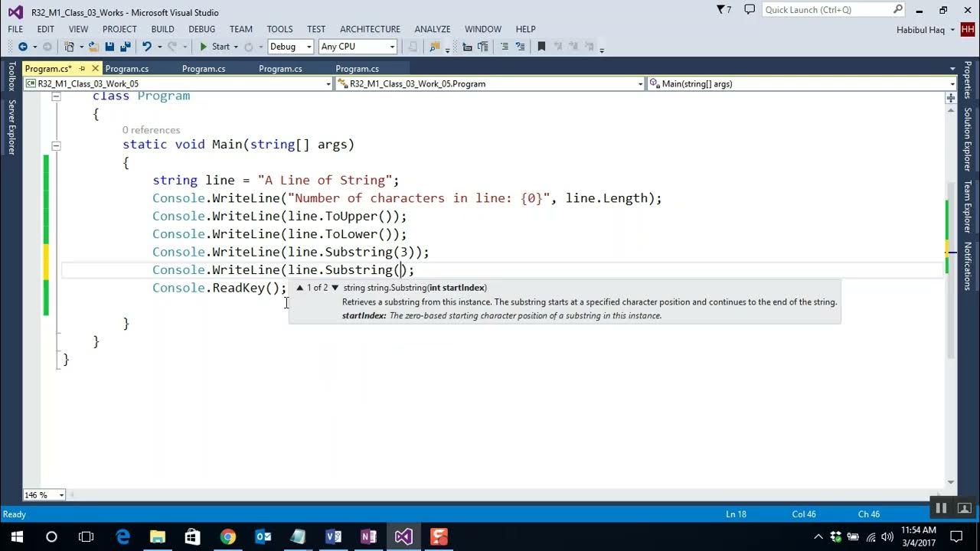This screenshot has height=551, width=980.
Task: Open the Action Center notification icon
Action: (x=955, y=536)
